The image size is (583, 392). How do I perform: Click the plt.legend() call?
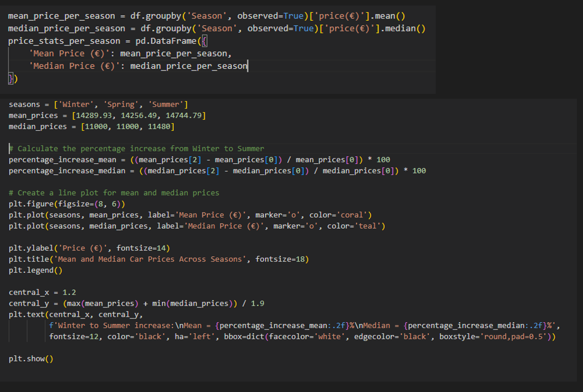click(x=36, y=271)
